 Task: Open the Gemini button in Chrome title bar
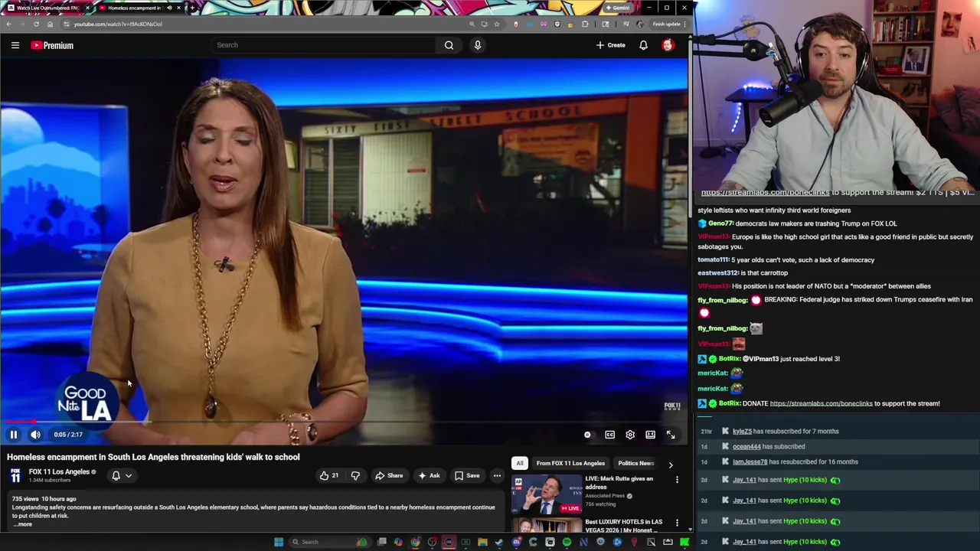[x=618, y=8]
